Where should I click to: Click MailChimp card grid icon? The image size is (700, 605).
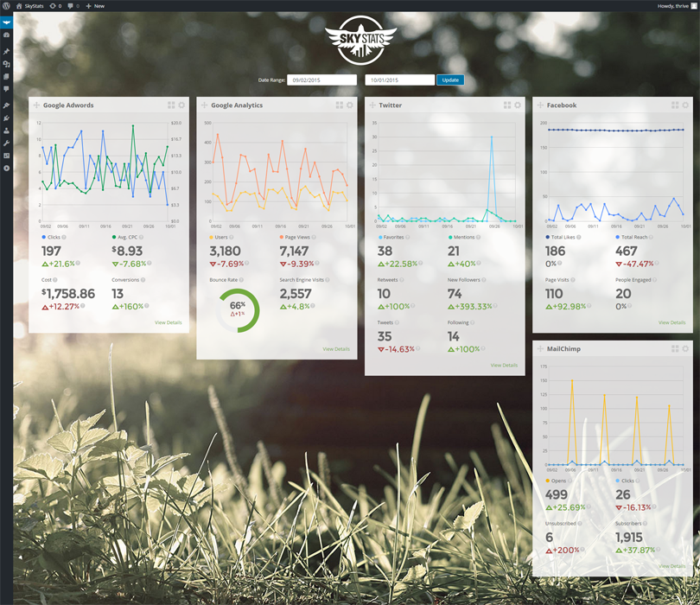[675, 348]
